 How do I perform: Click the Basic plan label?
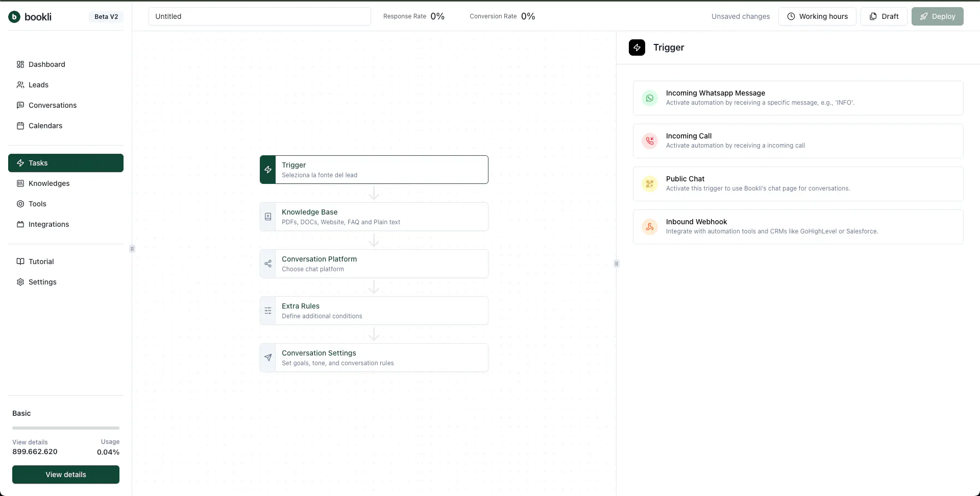(21, 413)
